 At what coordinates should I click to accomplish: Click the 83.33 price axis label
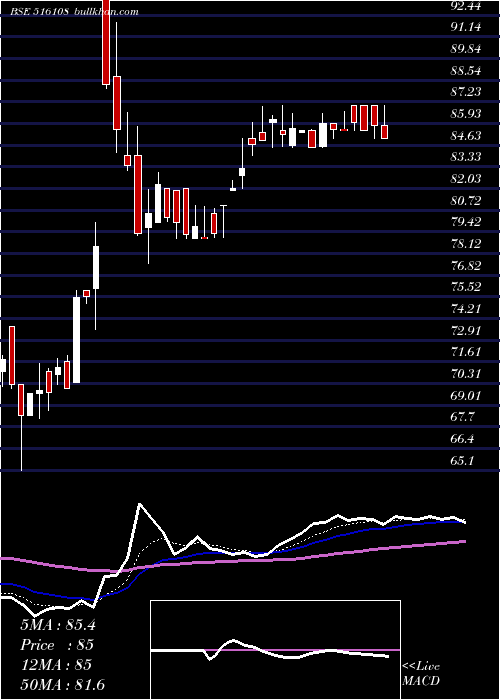point(465,157)
